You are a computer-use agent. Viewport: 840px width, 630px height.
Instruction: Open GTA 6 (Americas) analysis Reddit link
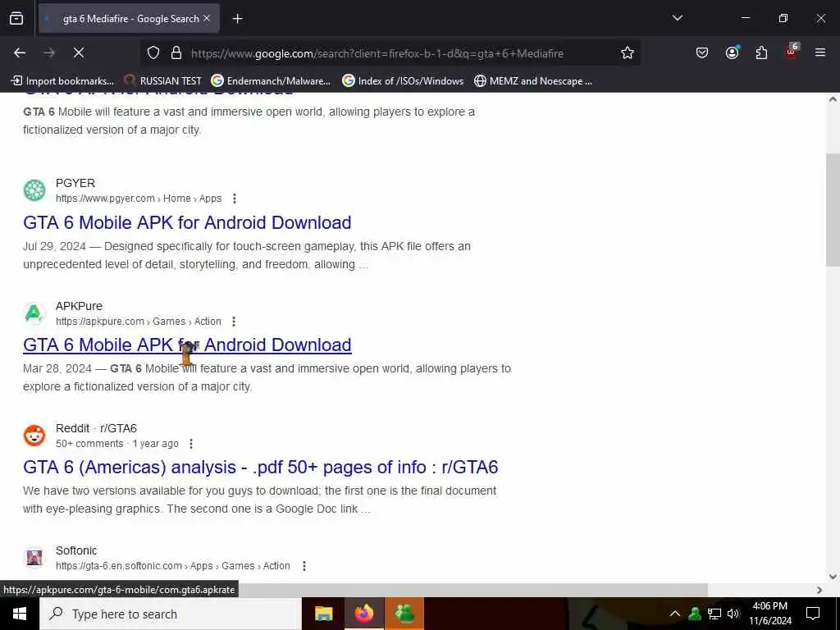[x=260, y=467]
